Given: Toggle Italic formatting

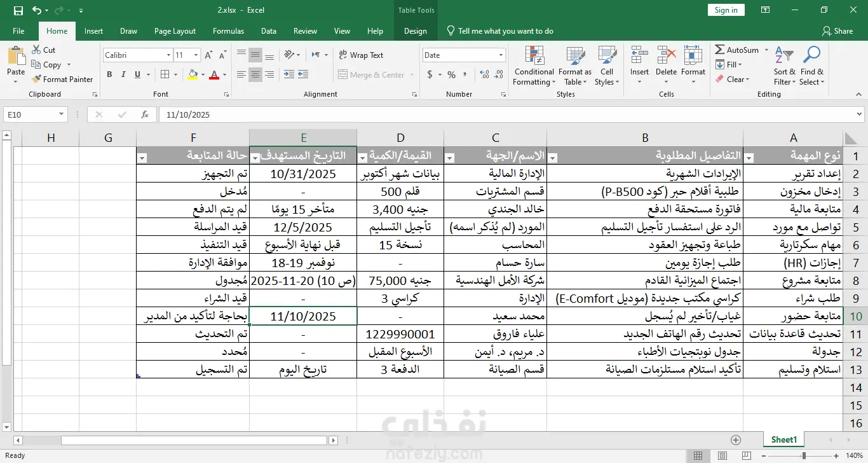Looking at the screenshot, I should click(123, 74).
